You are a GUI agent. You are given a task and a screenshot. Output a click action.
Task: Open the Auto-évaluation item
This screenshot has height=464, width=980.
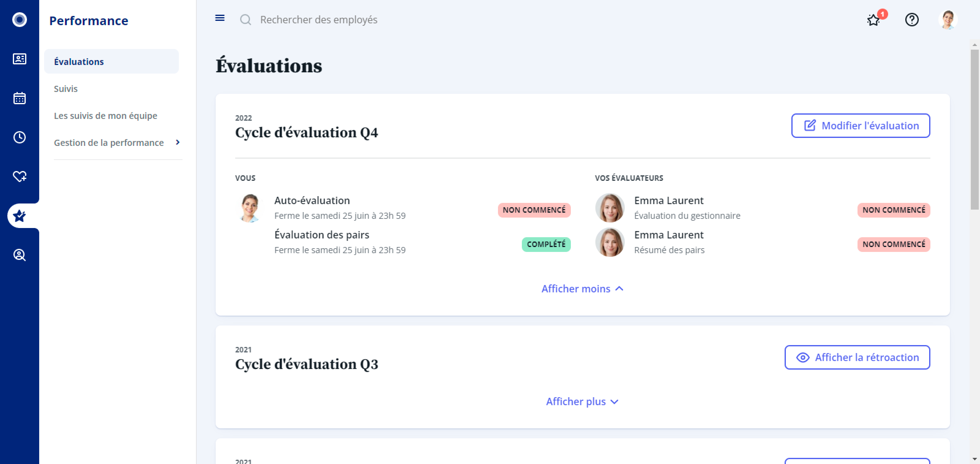312,201
